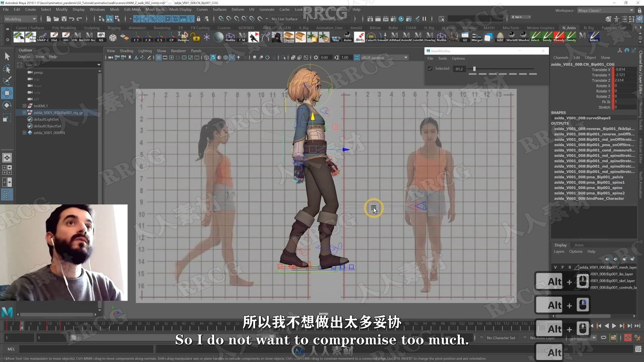Screen dimensions: 644x362
Task: Toggle textured display in viewport toolbar
Action: (x=232, y=58)
